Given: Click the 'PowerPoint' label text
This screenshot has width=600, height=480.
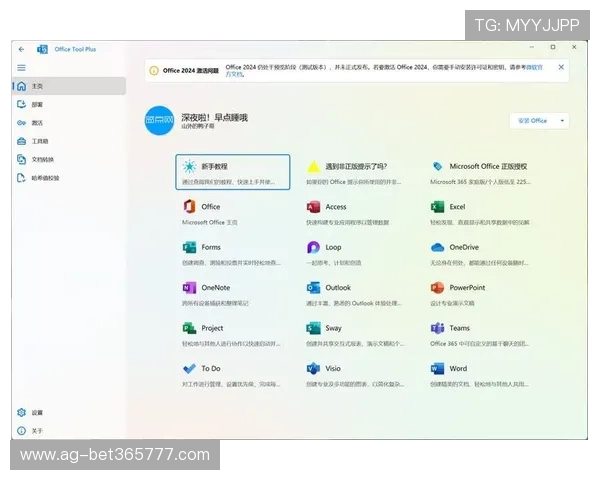Looking at the screenshot, I should coord(467,287).
